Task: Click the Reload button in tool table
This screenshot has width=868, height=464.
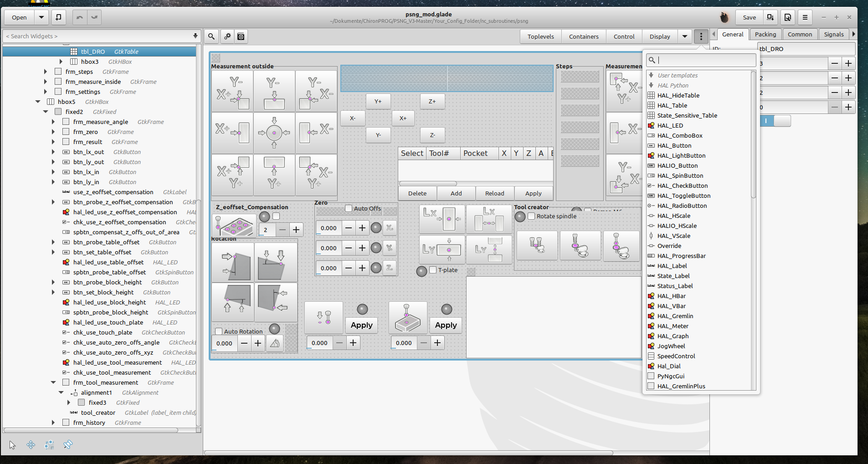Action: click(x=495, y=193)
